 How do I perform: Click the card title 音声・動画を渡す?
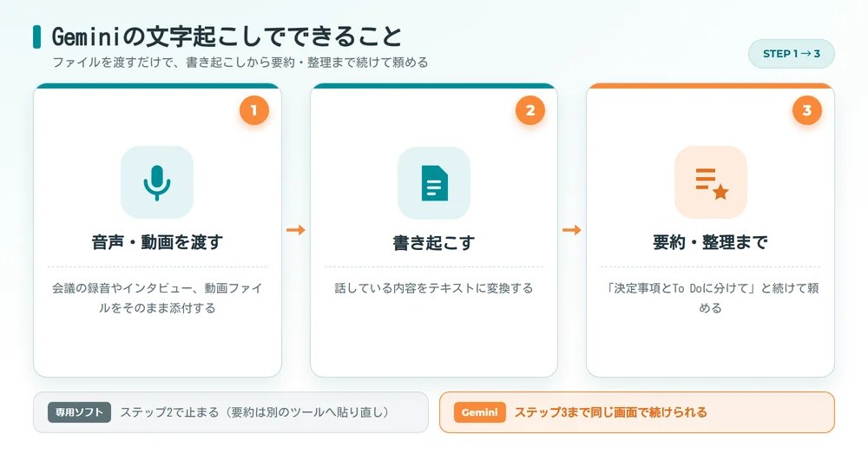pos(157,242)
